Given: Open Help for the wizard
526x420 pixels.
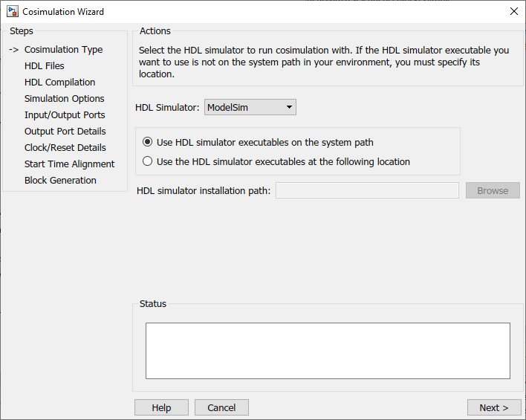Looking at the screenshot, I should coord(161,407).
